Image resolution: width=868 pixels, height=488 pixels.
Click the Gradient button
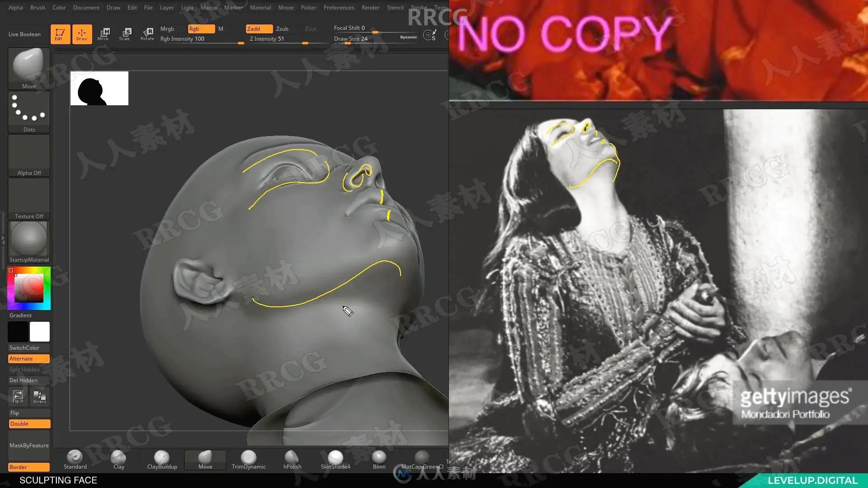pyautogui.click(x=29, y=315)
